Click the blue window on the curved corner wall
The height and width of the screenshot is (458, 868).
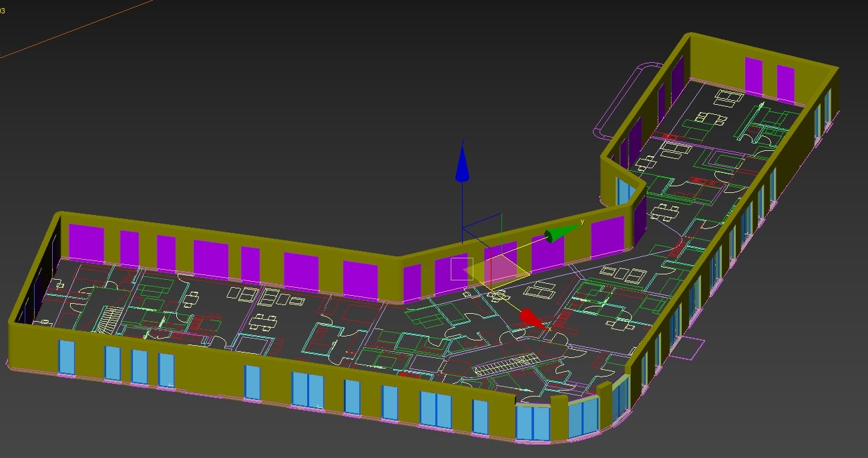pyautogui.click(x=532, y=422)
